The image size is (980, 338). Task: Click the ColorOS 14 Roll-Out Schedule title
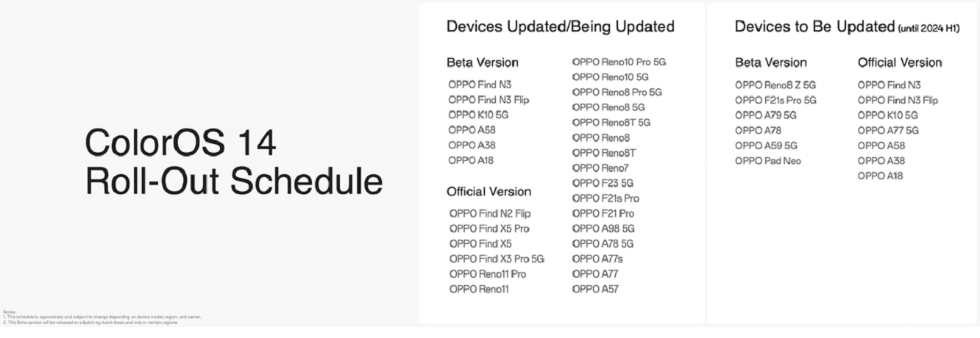tap(233, 162)
